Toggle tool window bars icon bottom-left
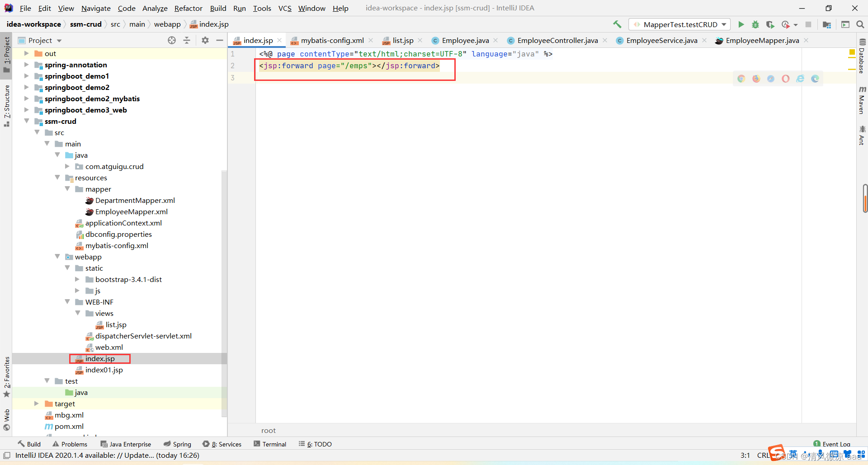Image resolution: width=868 pixels, height=465 pixels. [x=7, y=456]
